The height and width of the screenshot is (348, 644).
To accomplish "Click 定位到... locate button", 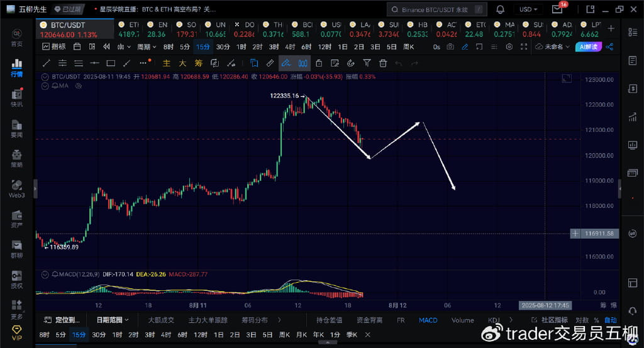I will click(x=62, y=320).
